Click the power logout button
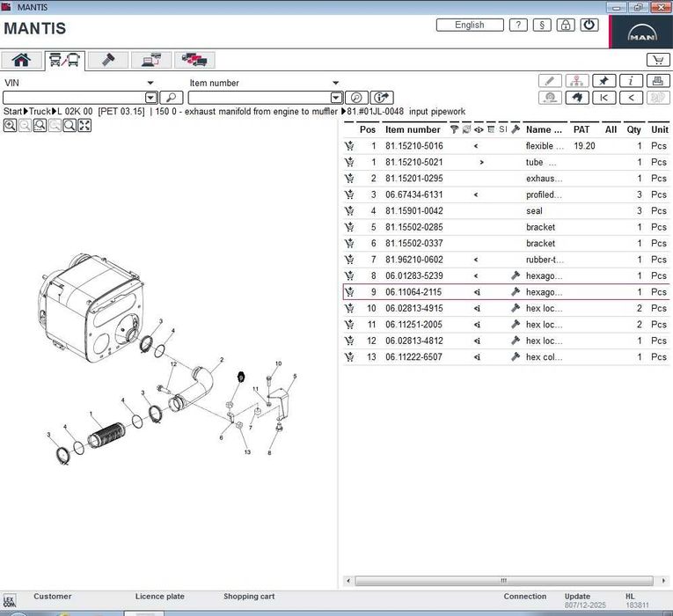This screenshot has height=616, width=673. (589, 25)
